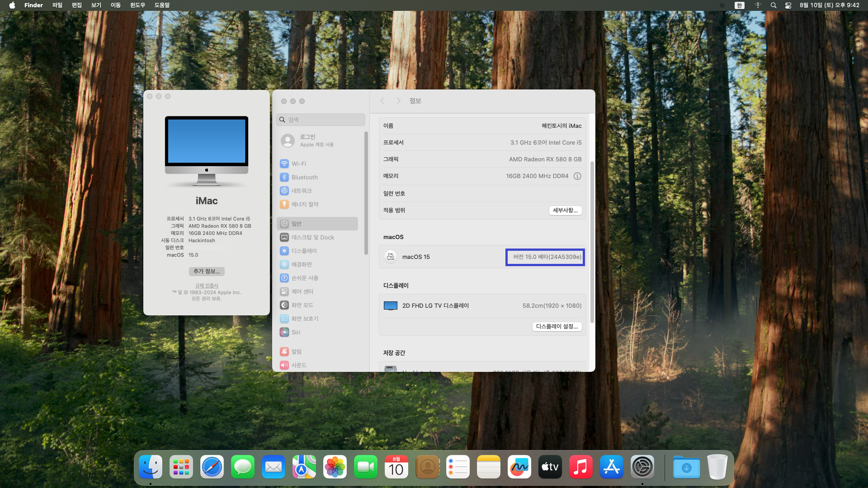Open Spotlight search in menu bar

[774, 5]
